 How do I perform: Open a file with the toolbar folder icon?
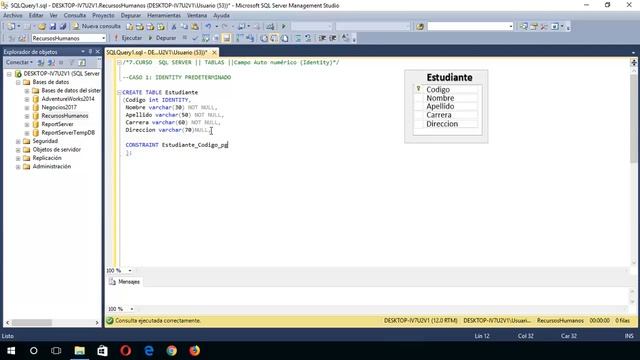42,27
